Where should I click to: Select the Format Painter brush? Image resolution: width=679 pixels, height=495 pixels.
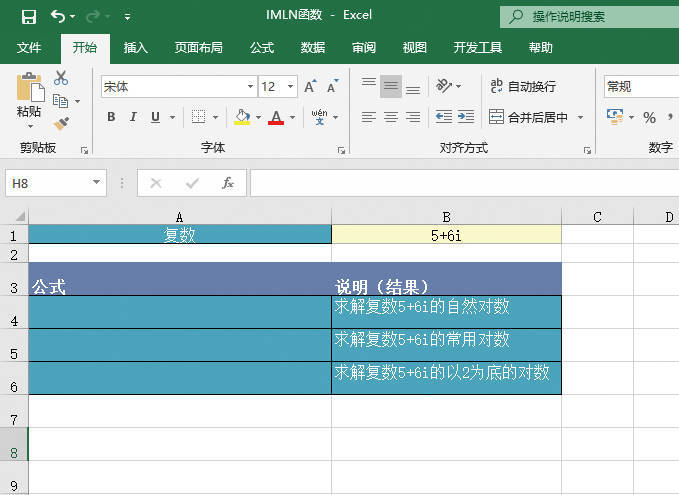(62, 123)
